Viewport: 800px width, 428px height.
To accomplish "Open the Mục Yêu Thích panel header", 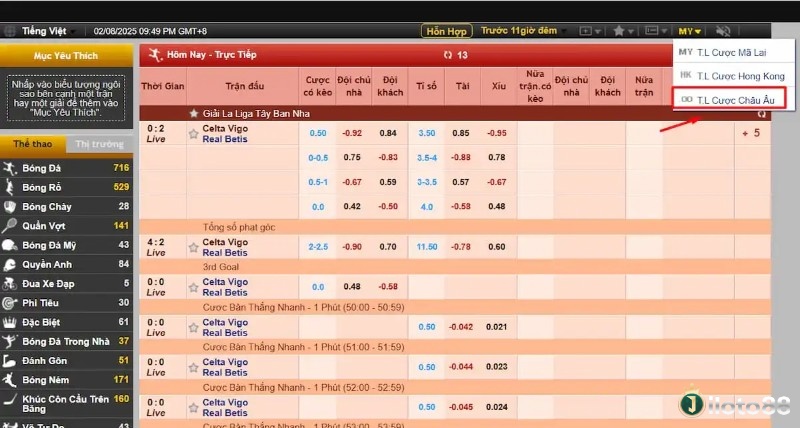I will 66,56.
